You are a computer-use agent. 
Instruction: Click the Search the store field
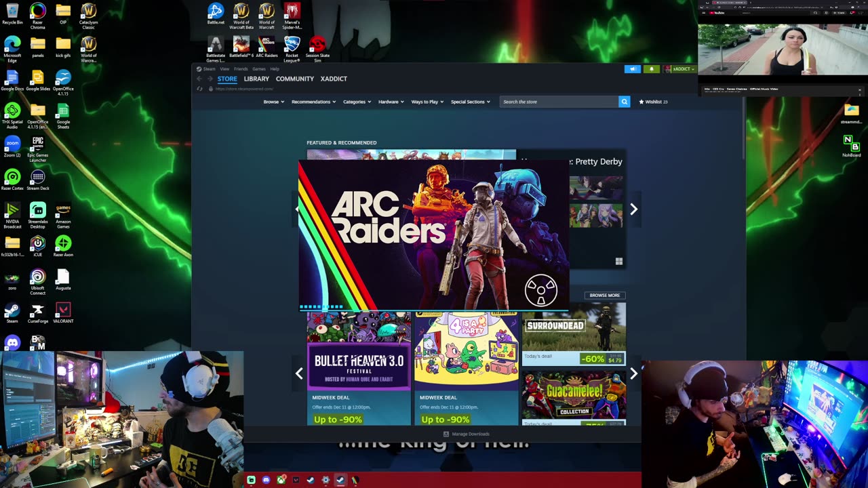point(559,102)
